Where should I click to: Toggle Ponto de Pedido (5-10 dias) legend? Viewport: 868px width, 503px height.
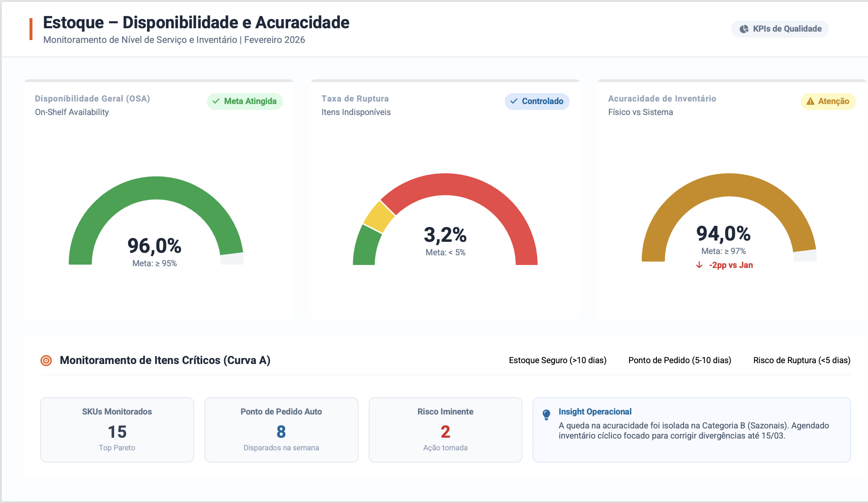click(680, 360)
